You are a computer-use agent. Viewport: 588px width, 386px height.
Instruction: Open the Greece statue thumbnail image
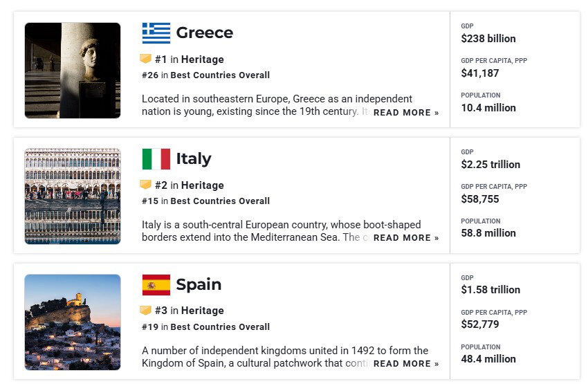tap(73, 71)
